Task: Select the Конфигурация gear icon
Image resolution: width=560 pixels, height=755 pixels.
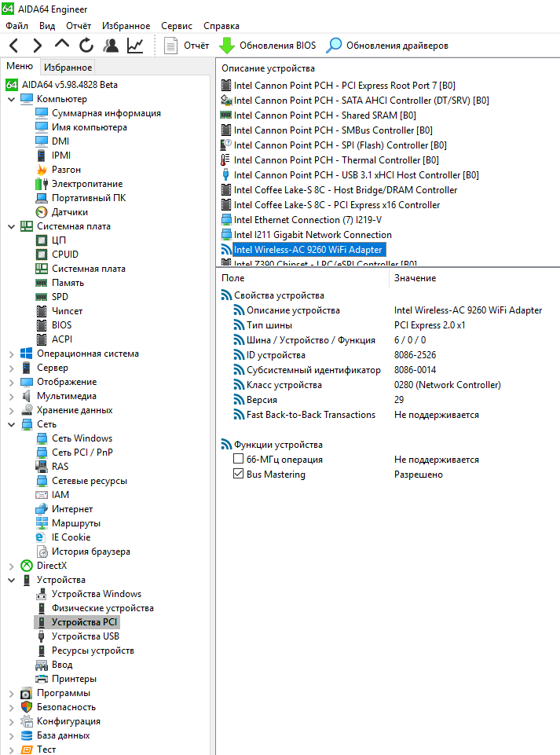Action: (x=27, y=721)
